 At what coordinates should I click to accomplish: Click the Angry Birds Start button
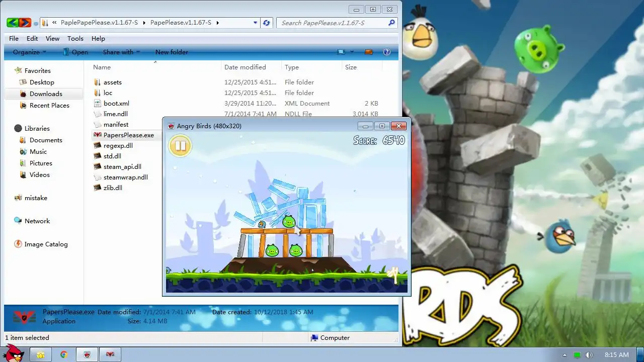13,353
